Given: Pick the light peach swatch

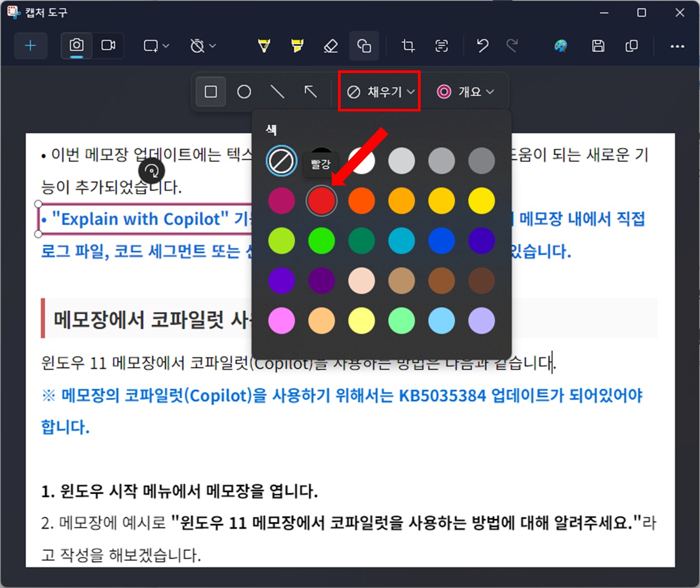Looking at the screenshot, I should pos(361,281).
